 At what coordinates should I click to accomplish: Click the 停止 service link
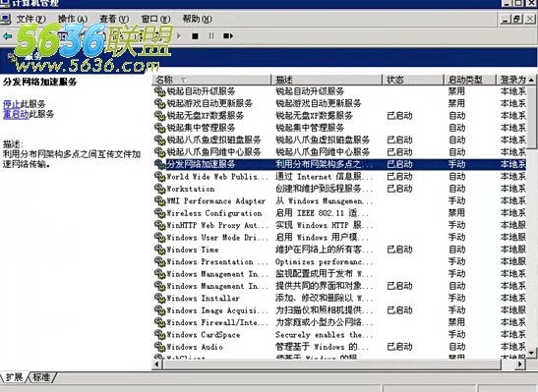coord(12,104)
